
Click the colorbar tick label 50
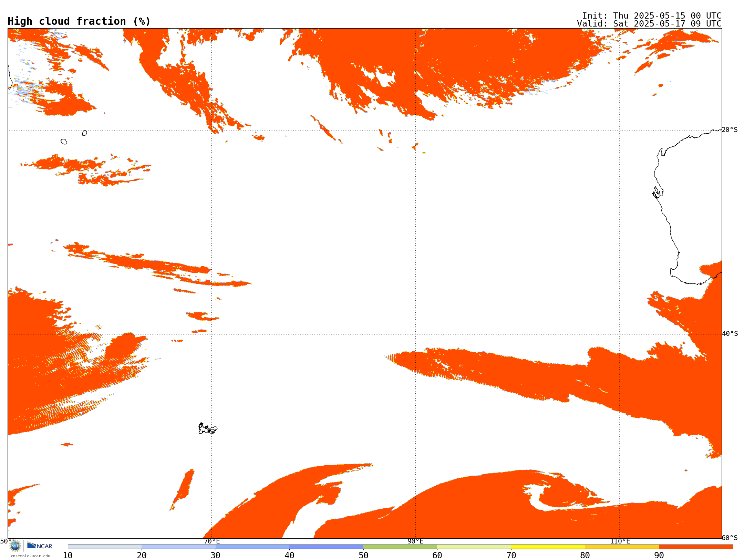(363, 556)
